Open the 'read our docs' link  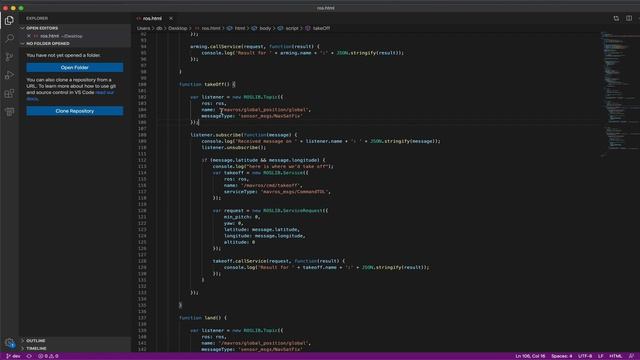(104, 93)
